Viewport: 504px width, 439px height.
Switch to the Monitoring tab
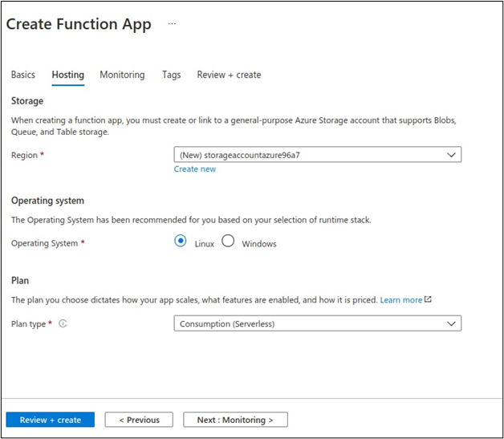[x=122, y=75]
